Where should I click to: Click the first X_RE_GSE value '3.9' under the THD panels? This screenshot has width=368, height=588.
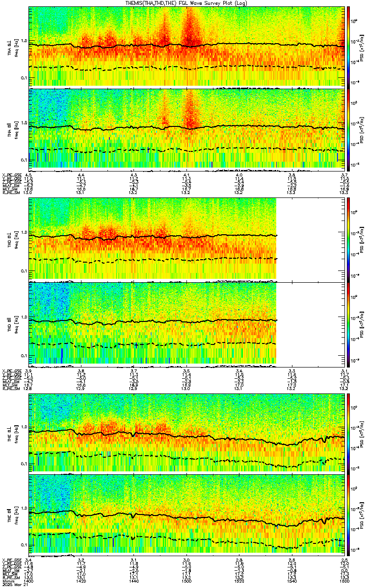coord(29,371)
